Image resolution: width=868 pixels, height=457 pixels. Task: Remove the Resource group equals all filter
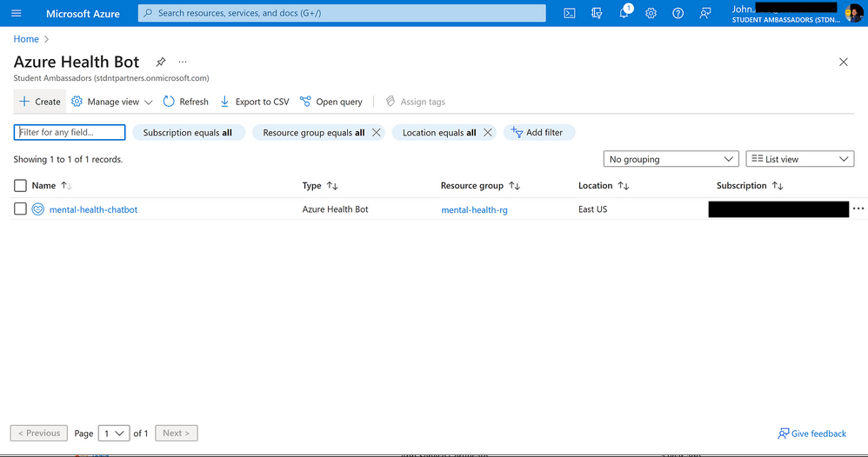(x=376, y=132)
